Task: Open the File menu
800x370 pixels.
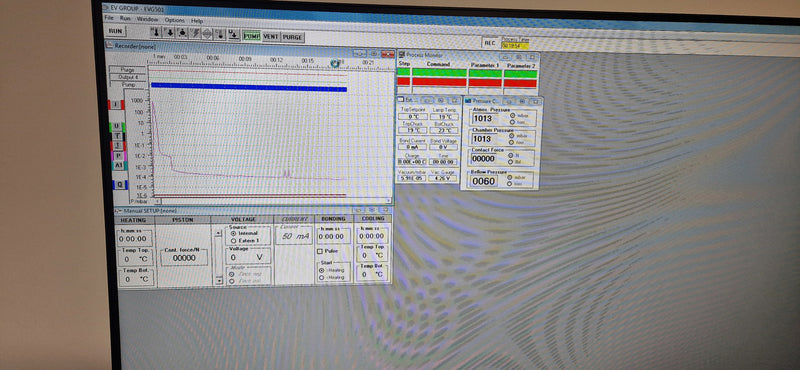Action: (109, 18)
